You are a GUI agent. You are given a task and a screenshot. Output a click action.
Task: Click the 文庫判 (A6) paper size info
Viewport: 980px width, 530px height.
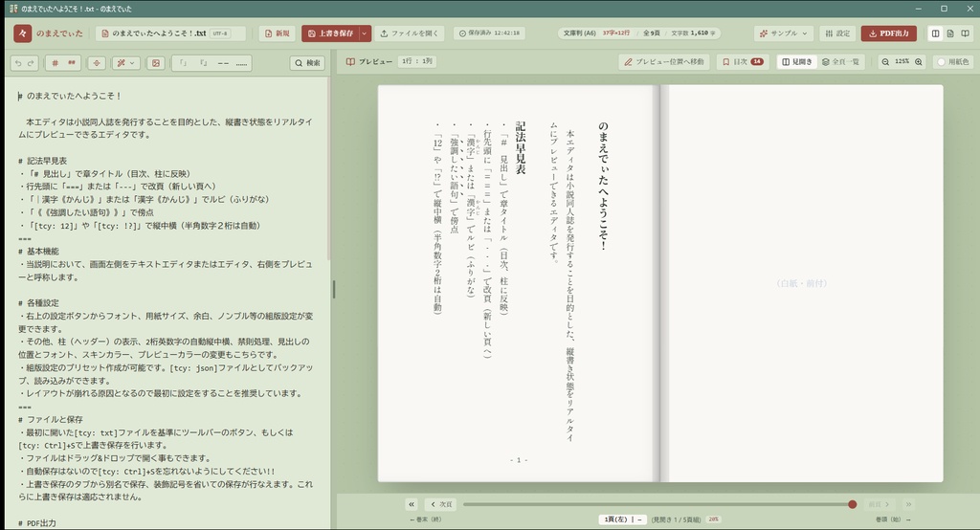(579, 33)
